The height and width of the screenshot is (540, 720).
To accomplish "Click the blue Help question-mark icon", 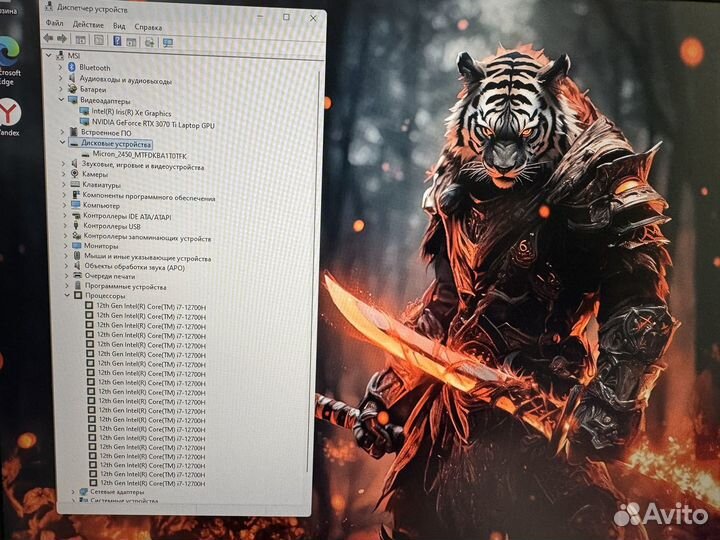I will (x=117, y=41).
